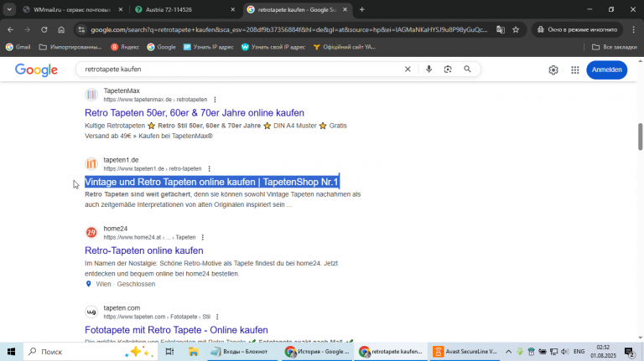The height and width of the screenshot is (361, 644).
Task: Open the Google apps grid
Action: [575, 70]
